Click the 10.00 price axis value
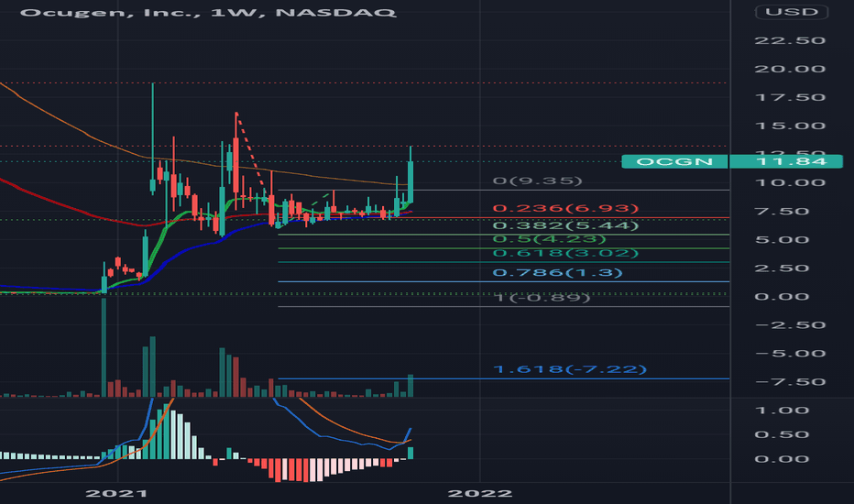854x504 pixels. [790, 182]
